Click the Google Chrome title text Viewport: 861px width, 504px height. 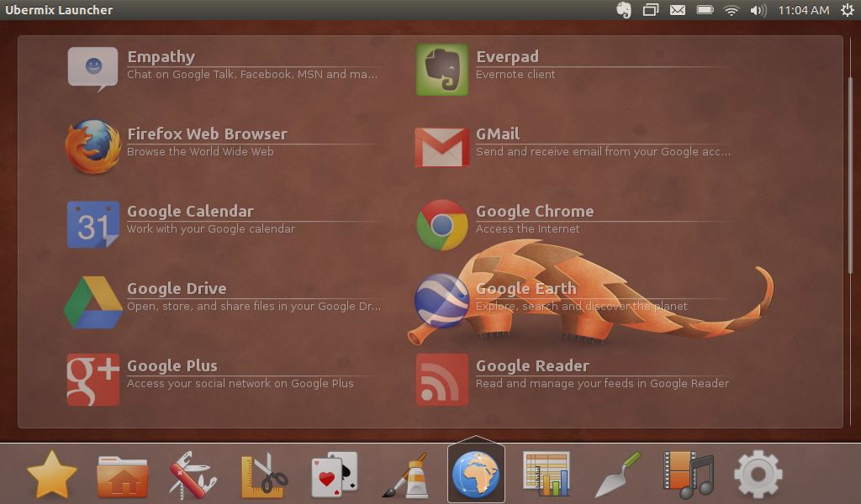pyautogui.click(x=535, y=211)
